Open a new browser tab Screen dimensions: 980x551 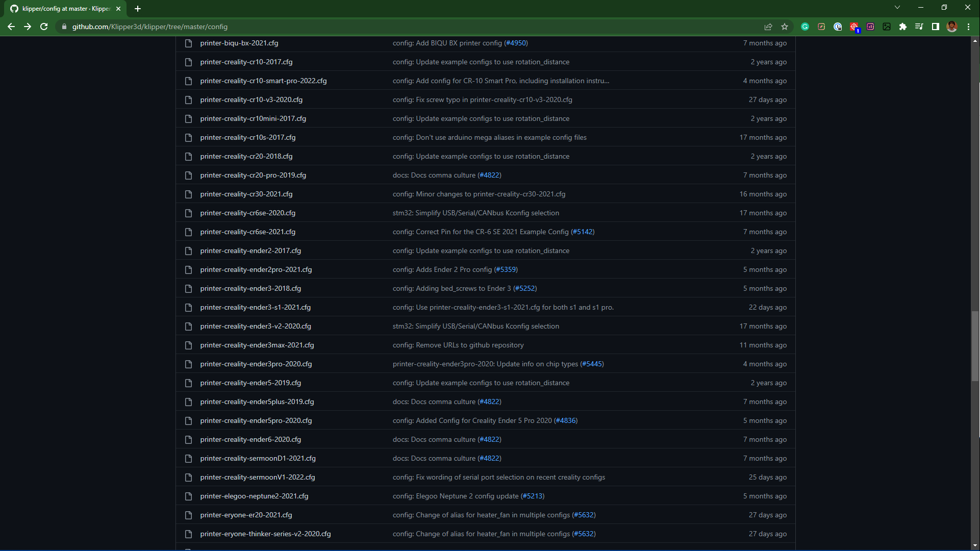pos(138,9)
